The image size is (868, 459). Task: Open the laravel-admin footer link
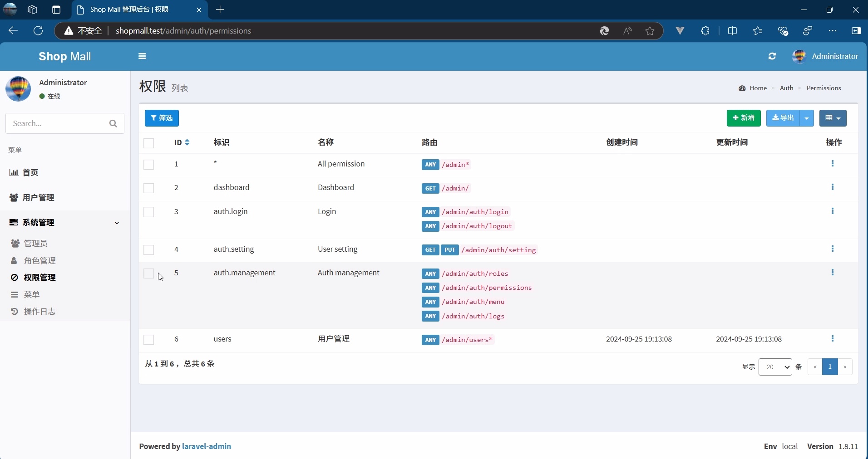pos(207,447)
